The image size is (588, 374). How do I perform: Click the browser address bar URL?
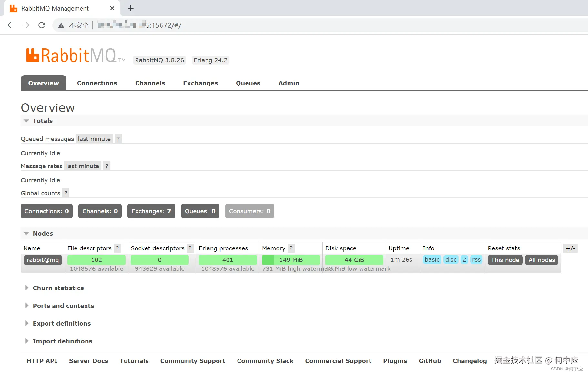click(139, 25)
